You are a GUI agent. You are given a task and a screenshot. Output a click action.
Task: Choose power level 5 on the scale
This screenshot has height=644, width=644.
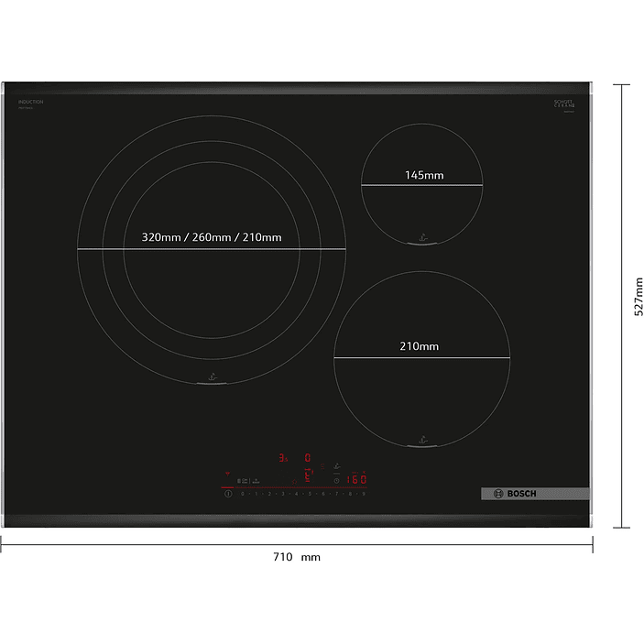tap(310, 494)
